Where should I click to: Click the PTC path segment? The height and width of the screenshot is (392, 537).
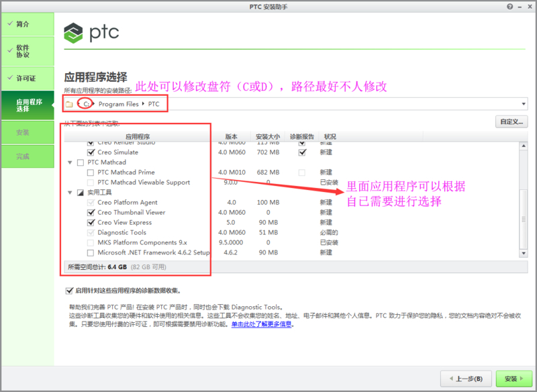pyautogui.click(x=154, y=104)
